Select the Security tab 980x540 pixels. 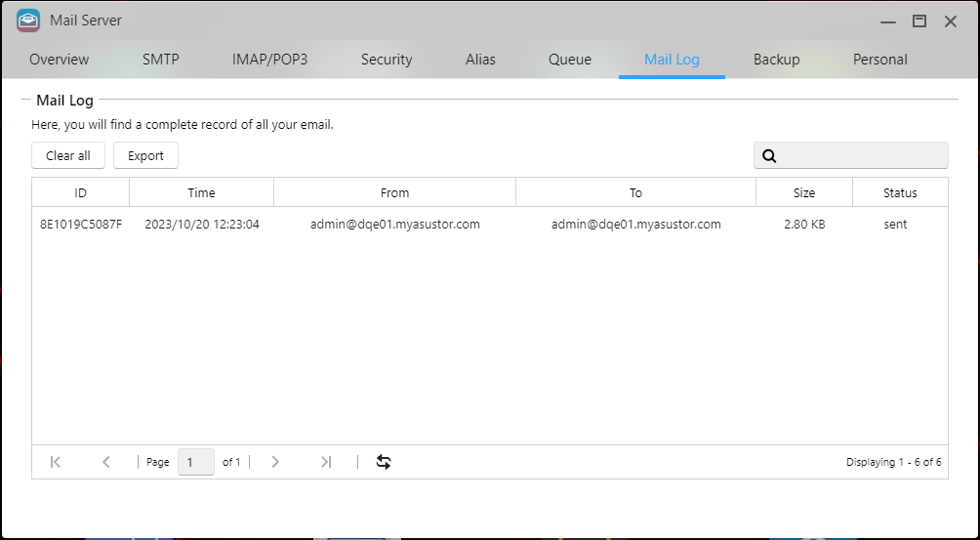pos(387,60)
